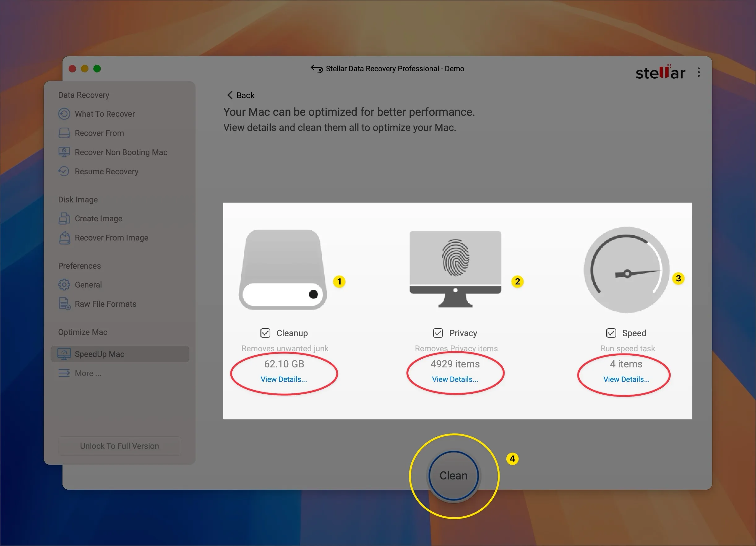This screenshot has height=546, width=756.
Task: Click Unlock To Full Version button
Action: coord(119,446)
